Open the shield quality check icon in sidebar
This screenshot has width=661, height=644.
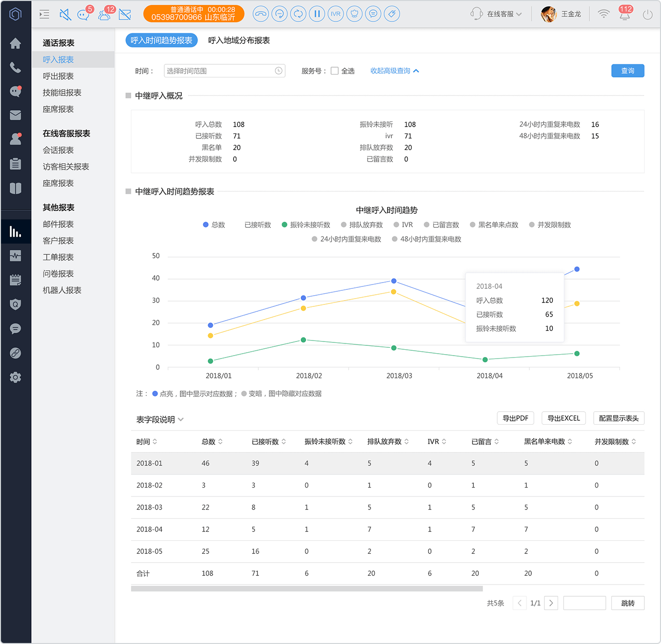click(16, 304)
